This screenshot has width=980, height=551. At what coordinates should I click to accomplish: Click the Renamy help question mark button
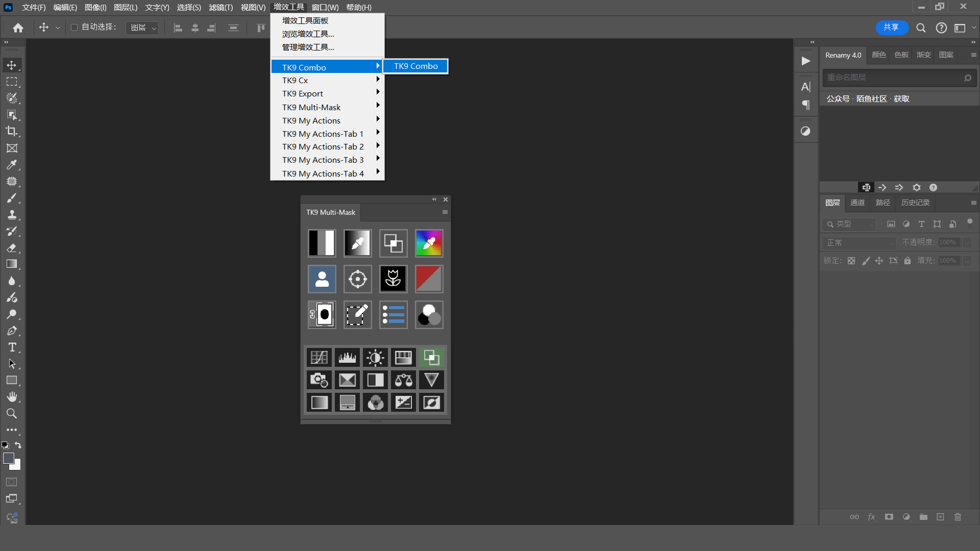933,188
